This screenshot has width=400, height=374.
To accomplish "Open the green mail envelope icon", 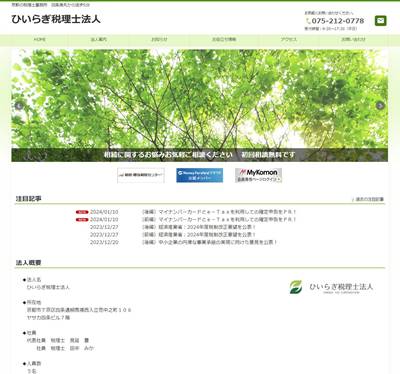I will (x=380, y=21).
